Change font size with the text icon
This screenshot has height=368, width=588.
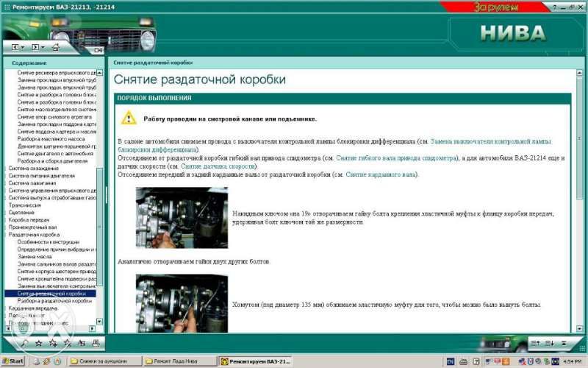(x=82, y=343)
